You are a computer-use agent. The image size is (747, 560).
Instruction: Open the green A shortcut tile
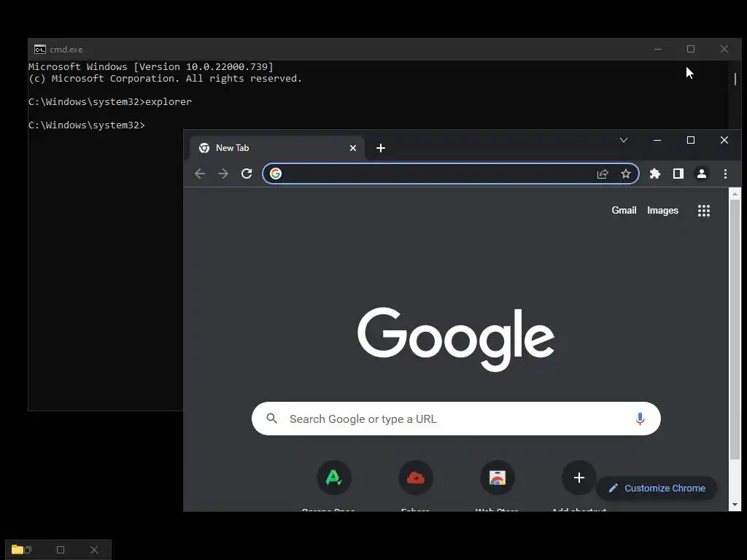tap(334, 478)
